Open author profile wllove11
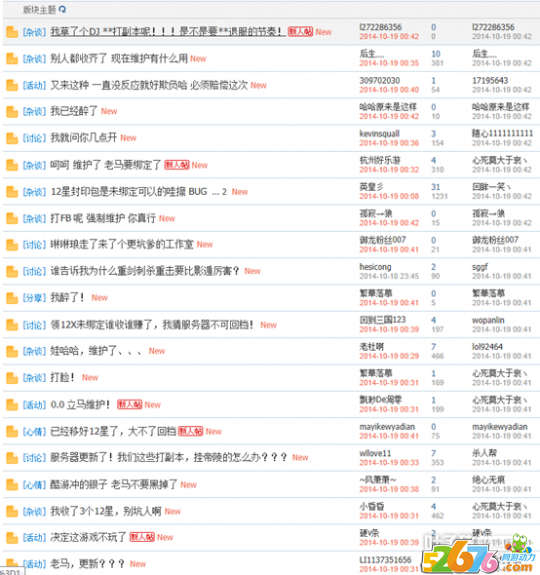Viewport: 540px width, 575px height. [x=375, y=453]
